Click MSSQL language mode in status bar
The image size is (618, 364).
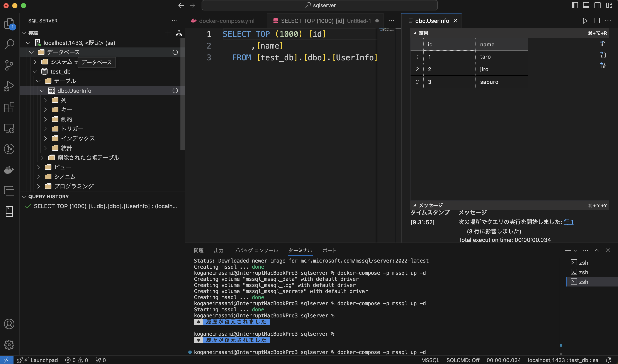point(430,360)
